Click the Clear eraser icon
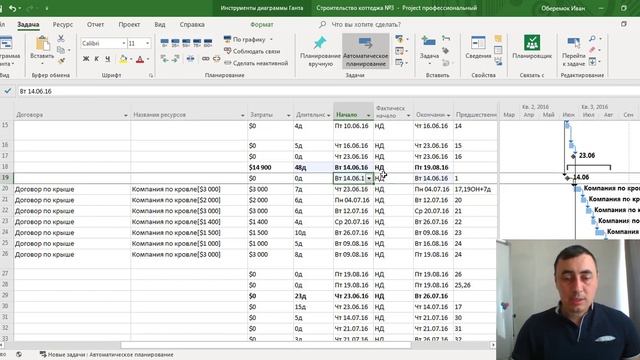The width and height of the screenshot is (640, 360). tap(592, 50)
